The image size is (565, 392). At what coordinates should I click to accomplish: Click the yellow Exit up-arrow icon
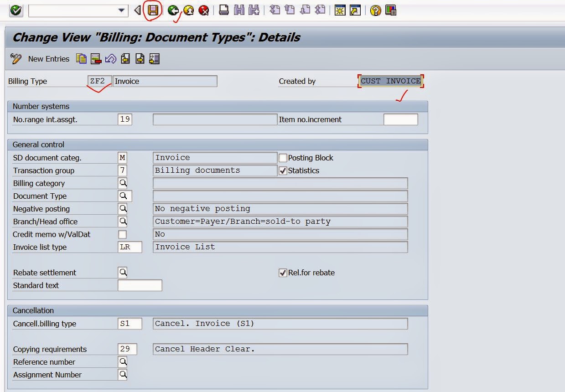tap(188, 10)
